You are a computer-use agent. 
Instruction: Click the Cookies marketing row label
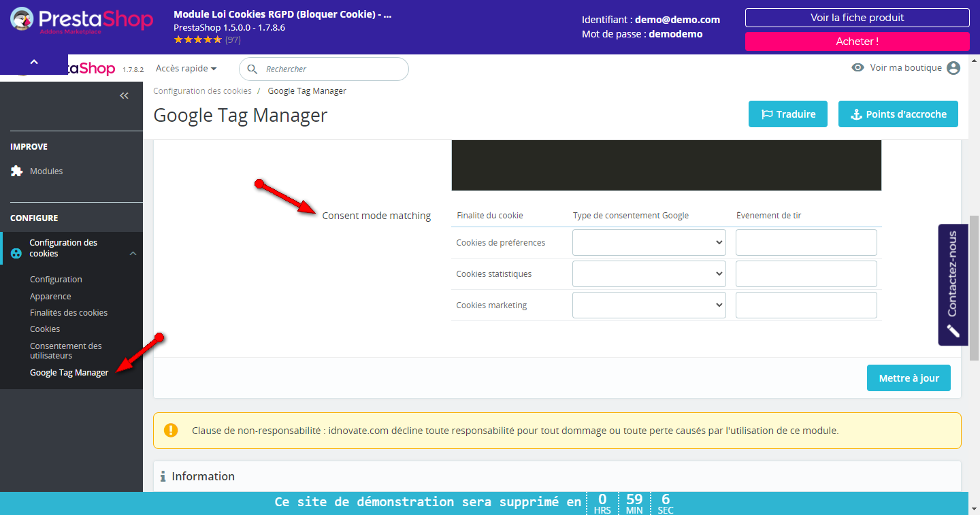pos(491,305)
